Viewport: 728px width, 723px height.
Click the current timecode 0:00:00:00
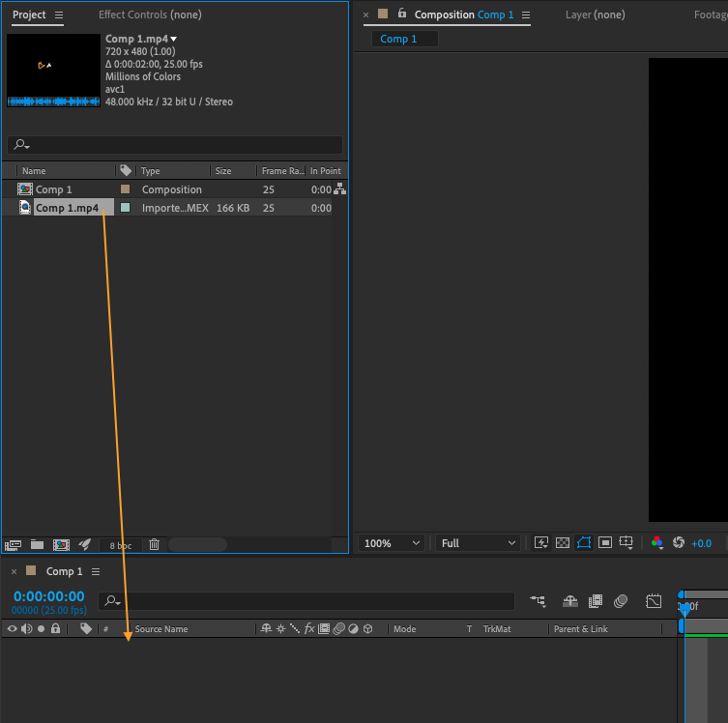click(48, 596)
